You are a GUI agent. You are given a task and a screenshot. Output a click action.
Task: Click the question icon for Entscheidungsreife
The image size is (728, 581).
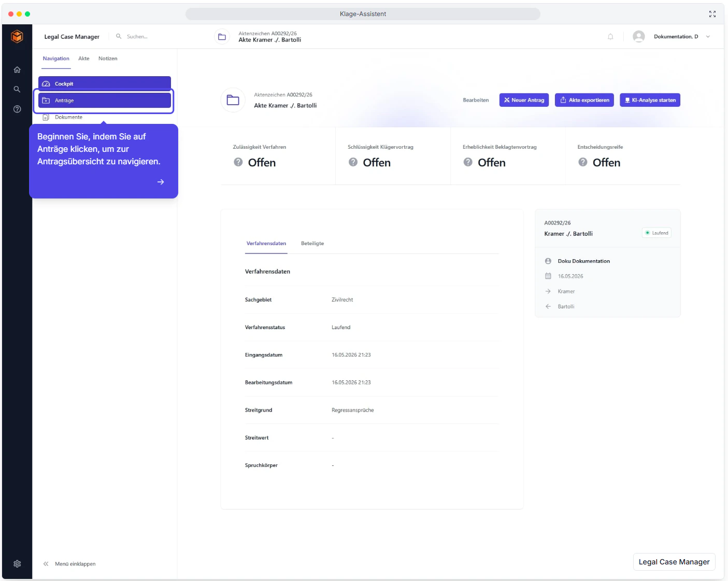pos(583,162)
